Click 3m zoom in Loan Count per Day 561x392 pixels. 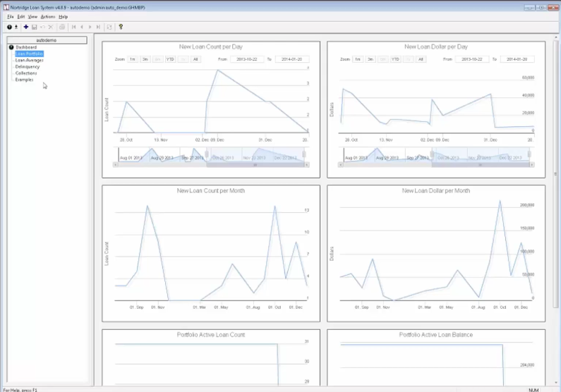tap(145, 59)
